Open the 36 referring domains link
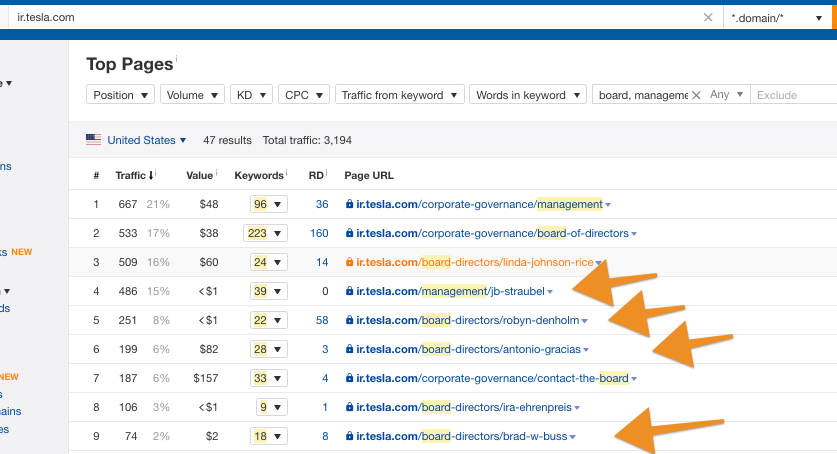Image resolution: width=837 pixels, height=454 pixels. tap(322, 204)
